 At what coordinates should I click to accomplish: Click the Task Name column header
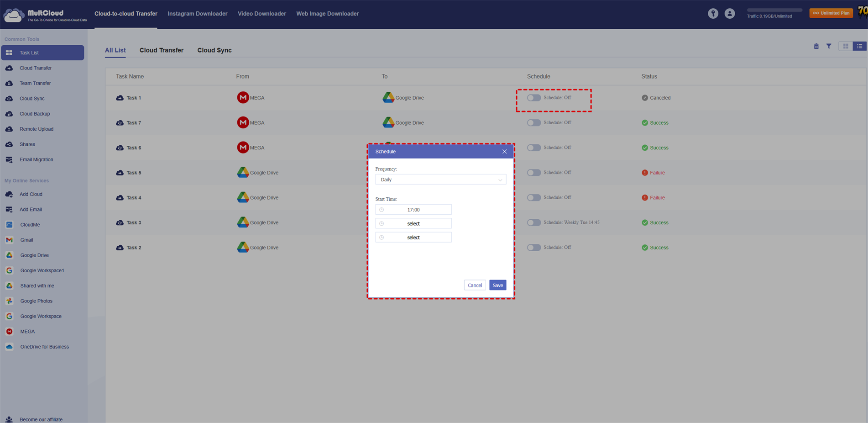point(130,76)
